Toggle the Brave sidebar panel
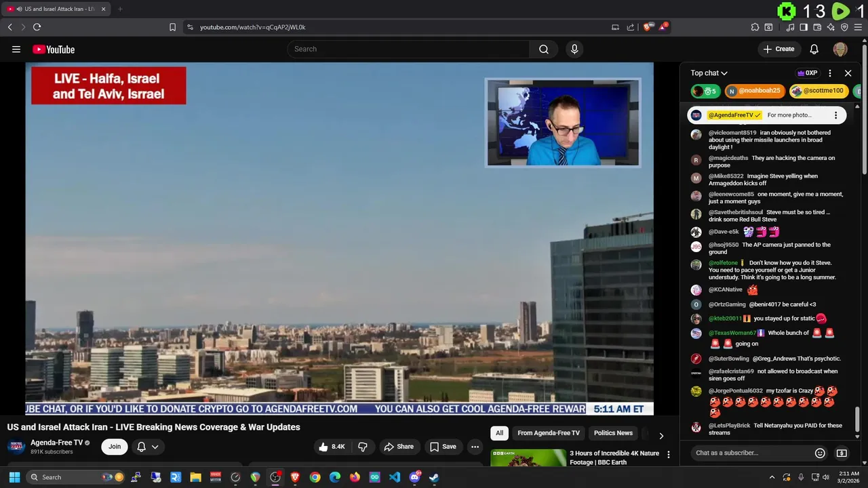Image resolution: width=868 pixels, height=488 pixels. coord(804,27)
